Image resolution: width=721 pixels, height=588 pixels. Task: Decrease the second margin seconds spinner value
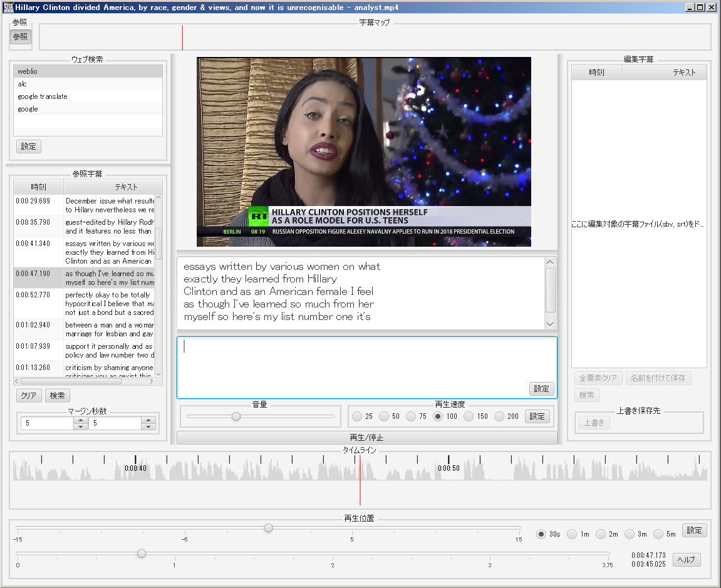click(x=148, y=427)
